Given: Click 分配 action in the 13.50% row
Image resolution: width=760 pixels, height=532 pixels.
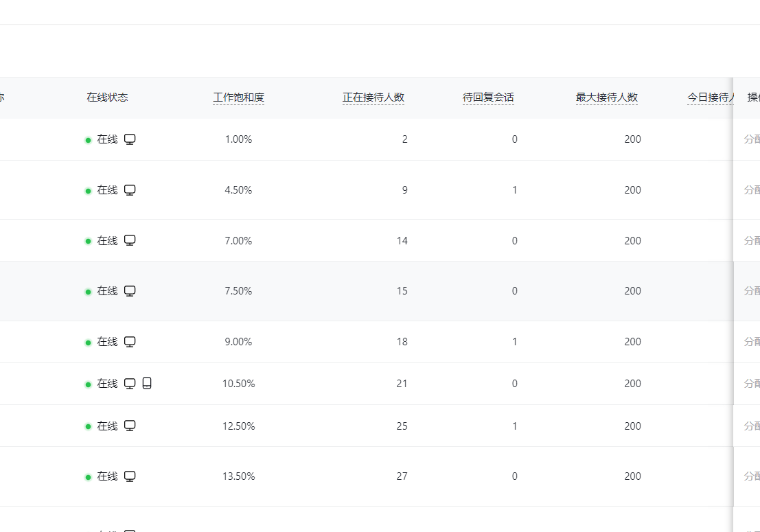Looking at the screenshot, I should pos(752,476).
